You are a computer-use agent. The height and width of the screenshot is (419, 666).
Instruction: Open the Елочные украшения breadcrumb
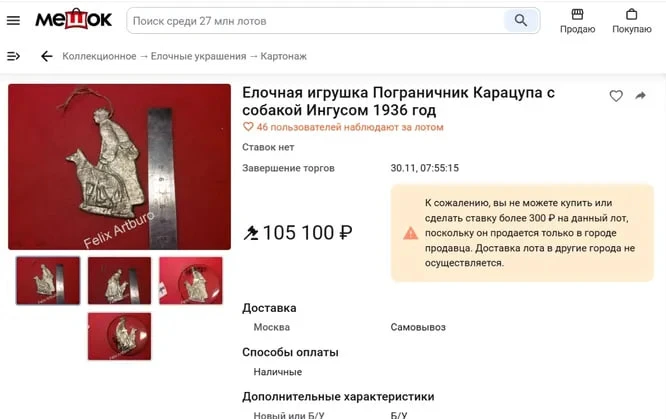pyautogui.click(x=198, y=56)
